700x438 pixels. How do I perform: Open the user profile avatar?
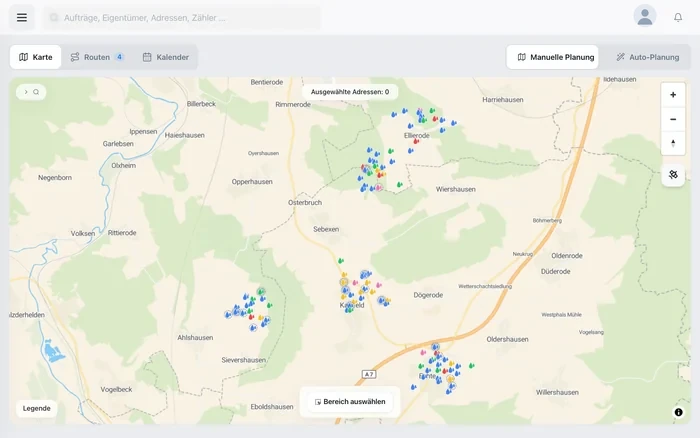(645, 17)
